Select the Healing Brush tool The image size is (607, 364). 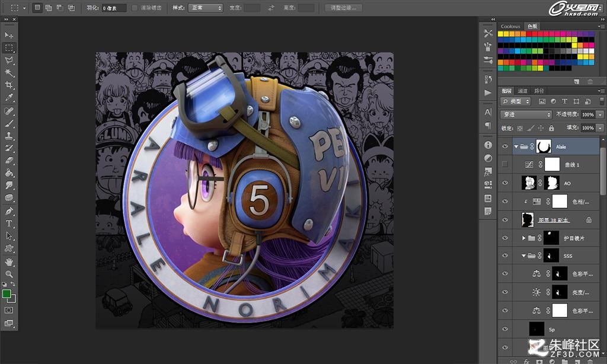8,111
